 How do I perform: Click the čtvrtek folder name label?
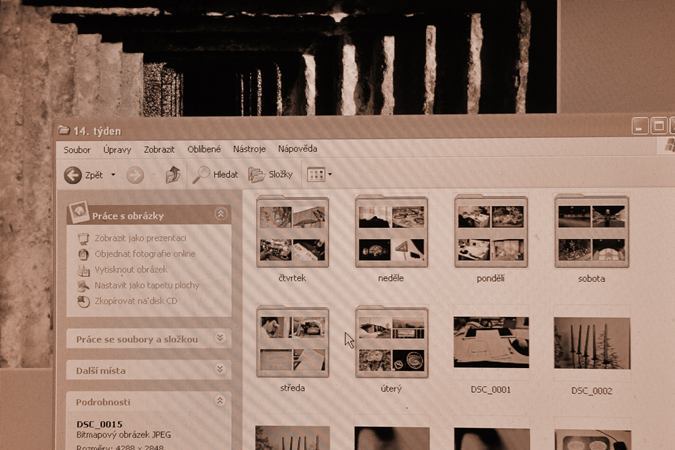coord(292,278)
